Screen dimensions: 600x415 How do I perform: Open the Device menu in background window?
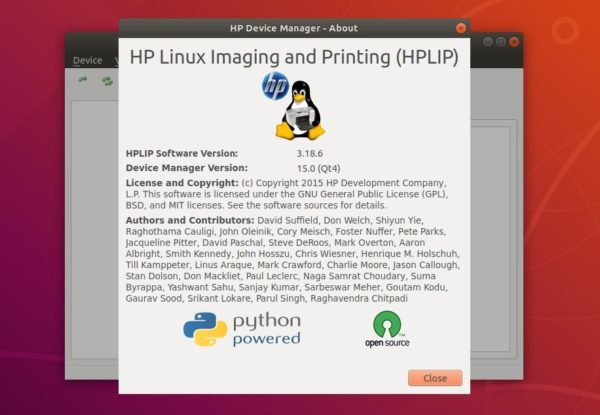pyautogui.click(x=88, y=60)
